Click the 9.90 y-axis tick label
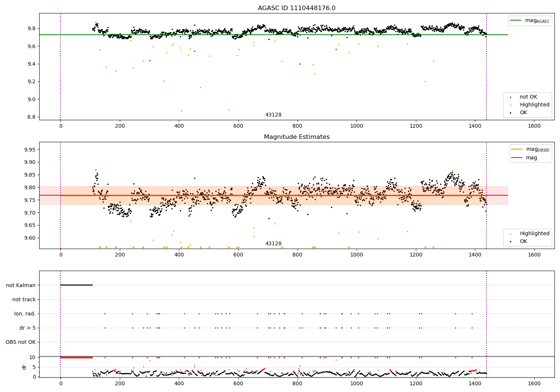Image resolution: width=560 pixels, height=392 pixels. coord(29,162)
